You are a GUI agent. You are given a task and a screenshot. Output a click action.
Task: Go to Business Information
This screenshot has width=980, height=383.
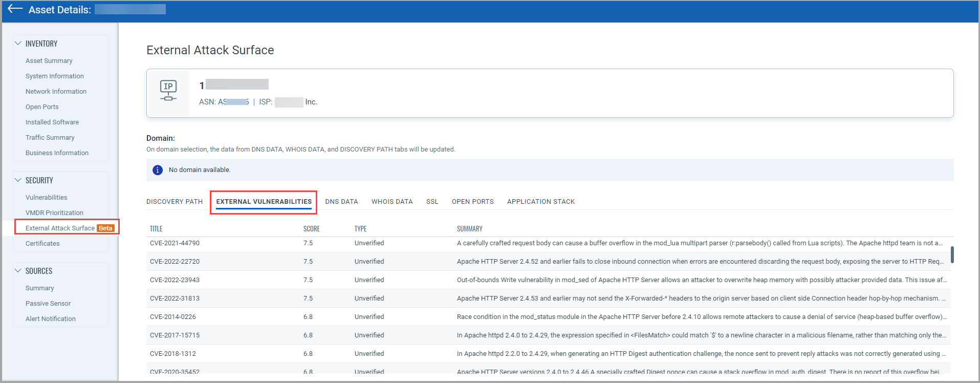[57, 153]
